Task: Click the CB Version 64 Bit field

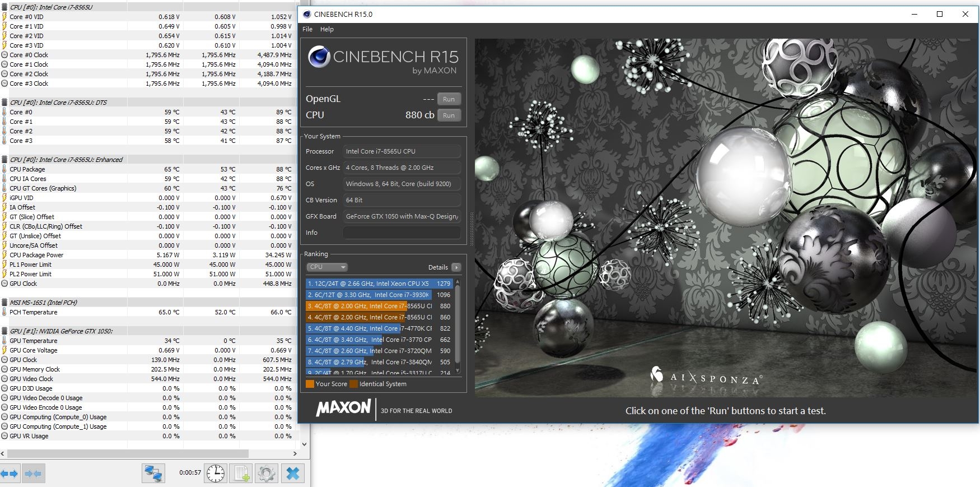Action: coord(402,200)
